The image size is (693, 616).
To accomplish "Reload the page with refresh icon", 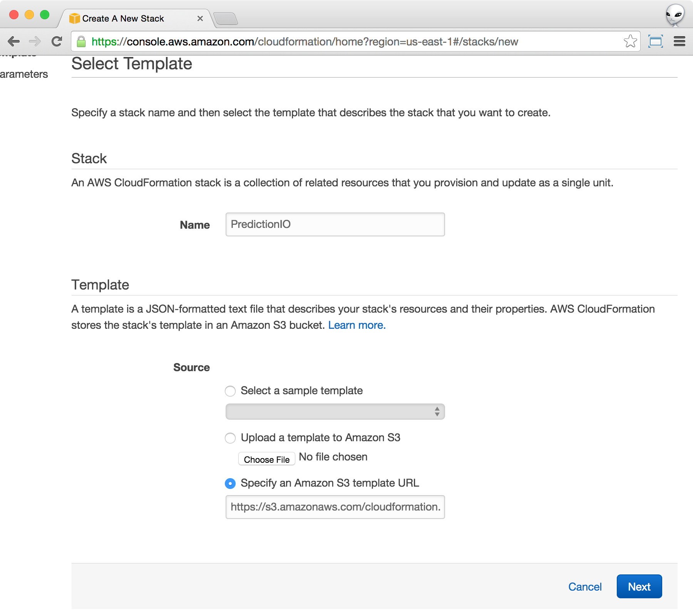I will (x=57, y=41).
